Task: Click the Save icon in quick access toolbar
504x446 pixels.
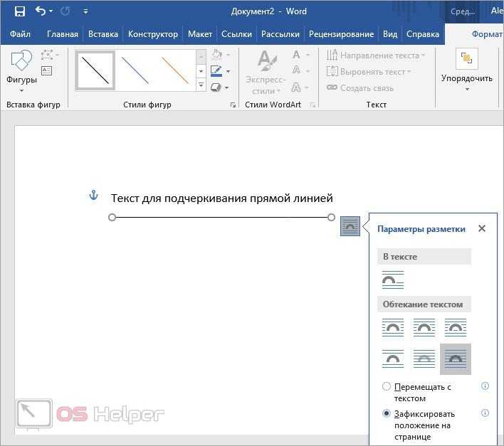Action: click(x=20, y=11)
